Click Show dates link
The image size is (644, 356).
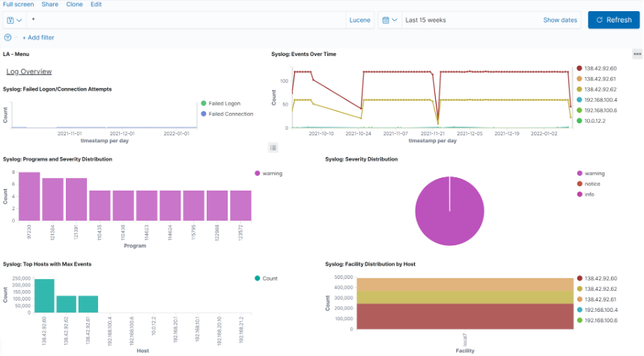coord(560,20)
